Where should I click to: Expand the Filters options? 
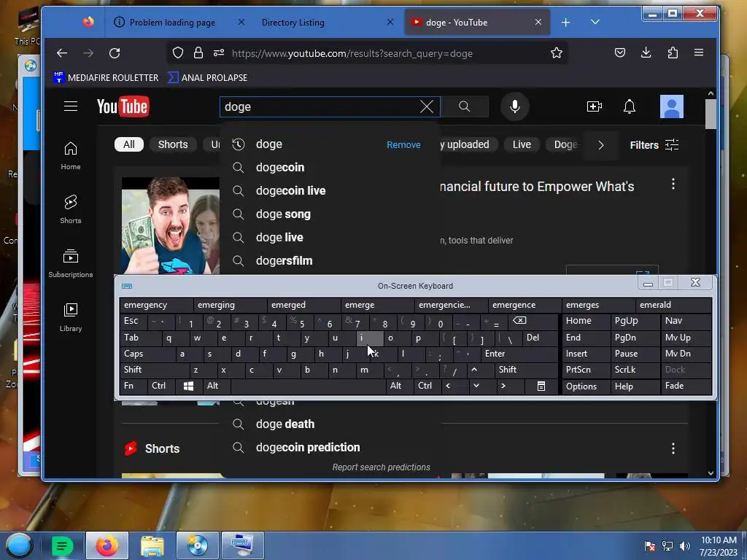pos(654,145)
